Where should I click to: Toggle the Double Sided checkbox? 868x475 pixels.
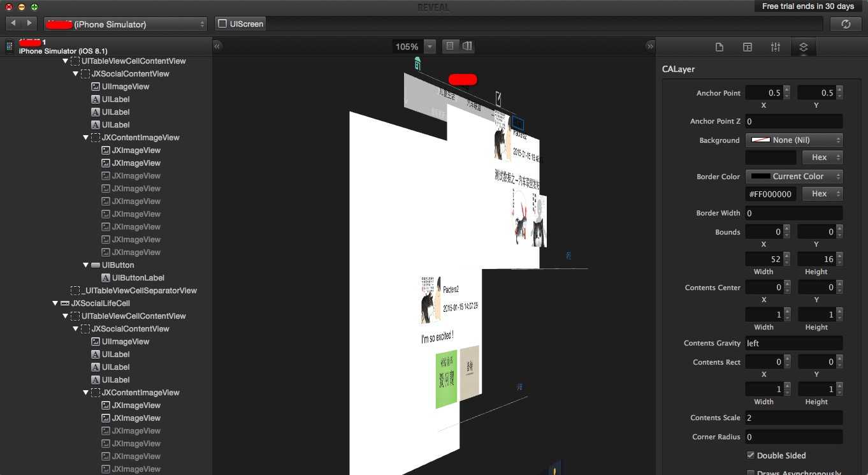pos(751,455)
